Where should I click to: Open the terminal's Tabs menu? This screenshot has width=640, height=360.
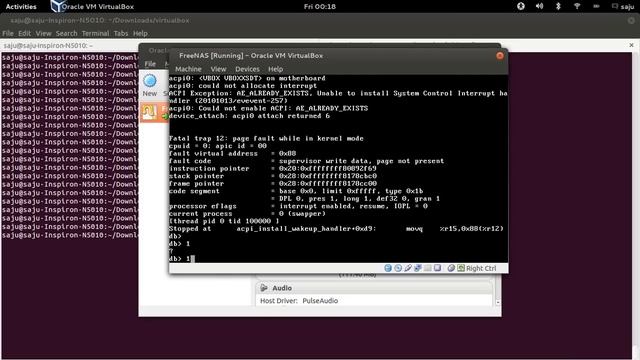tap(121, 33)
